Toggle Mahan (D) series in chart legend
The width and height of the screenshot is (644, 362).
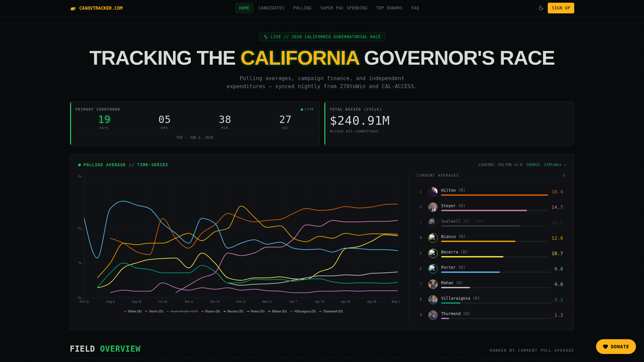tap(277, 311)
